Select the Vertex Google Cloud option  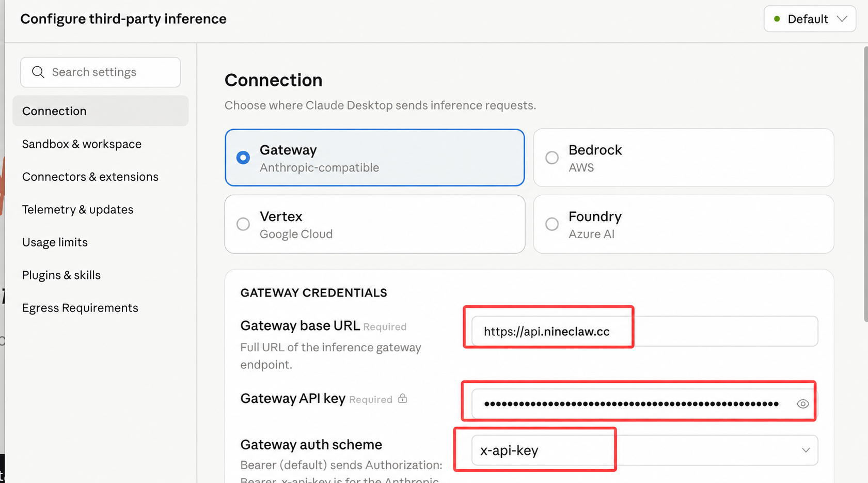click(374, 224)
